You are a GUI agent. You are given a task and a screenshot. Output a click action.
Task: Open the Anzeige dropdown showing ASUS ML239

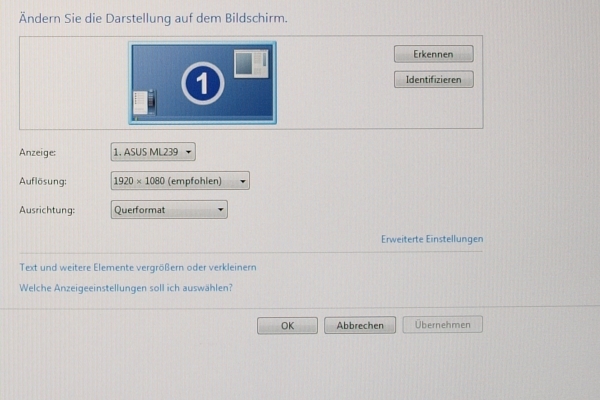153,152
